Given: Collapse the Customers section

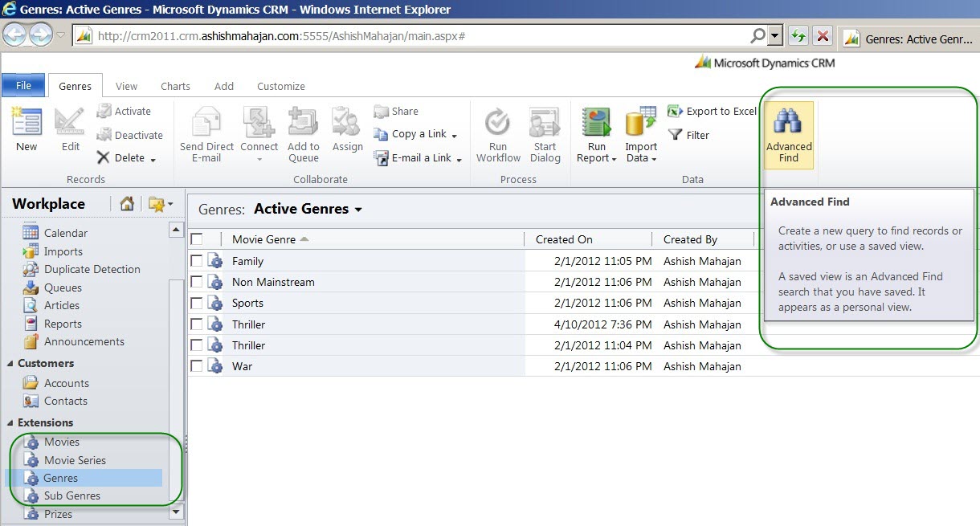Looking at the screenshot, I should tap(10, 364).
